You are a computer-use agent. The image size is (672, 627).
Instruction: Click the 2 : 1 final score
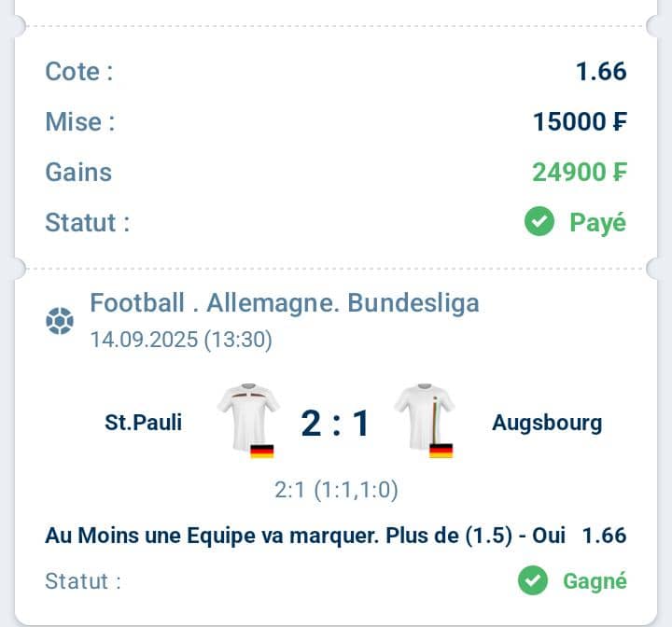coord(336,425)
